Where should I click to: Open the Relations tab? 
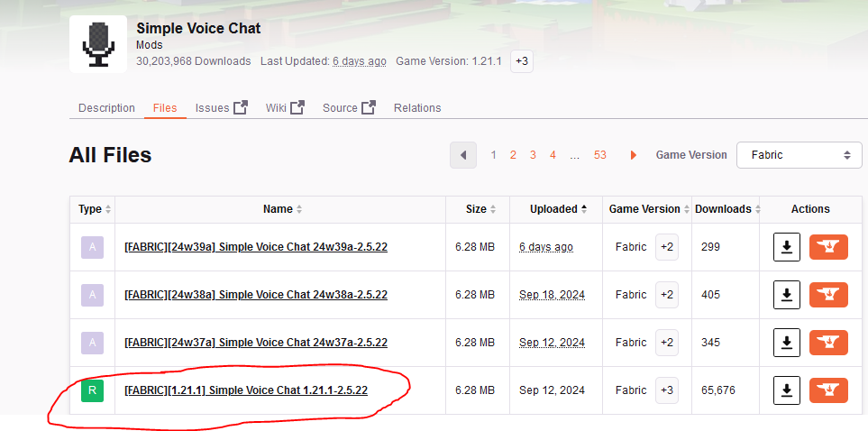pyautogui.click(x=417, y=108)
